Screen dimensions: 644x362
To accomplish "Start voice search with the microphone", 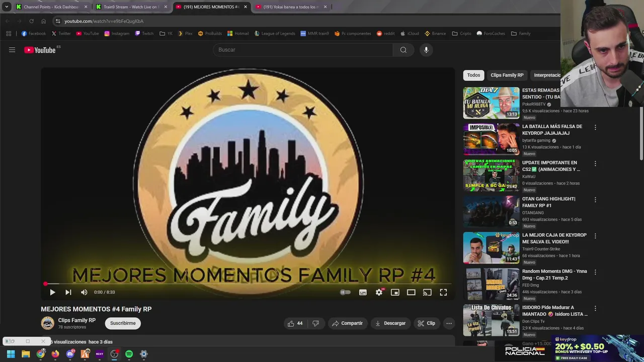I will (426, 50).
